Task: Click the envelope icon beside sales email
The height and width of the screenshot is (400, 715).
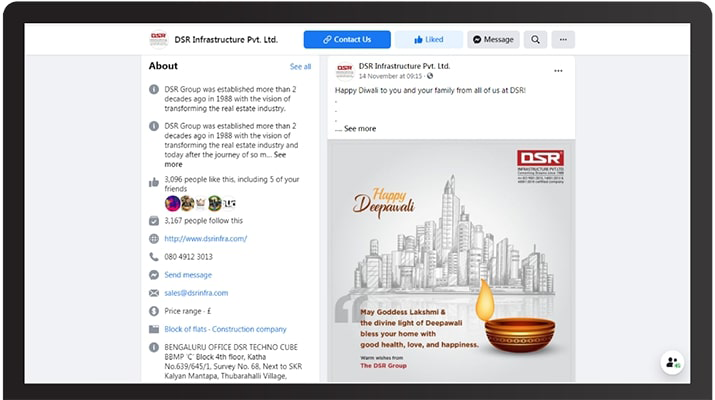Action: (154, 293)
